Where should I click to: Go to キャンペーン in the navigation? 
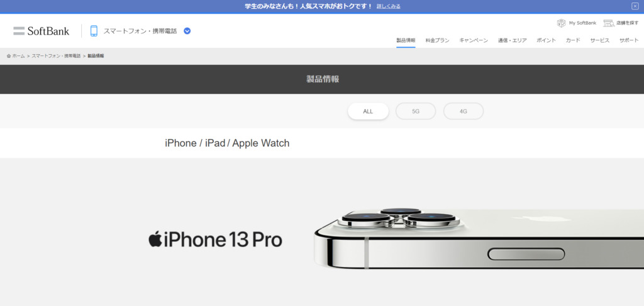tap(474, 40)
